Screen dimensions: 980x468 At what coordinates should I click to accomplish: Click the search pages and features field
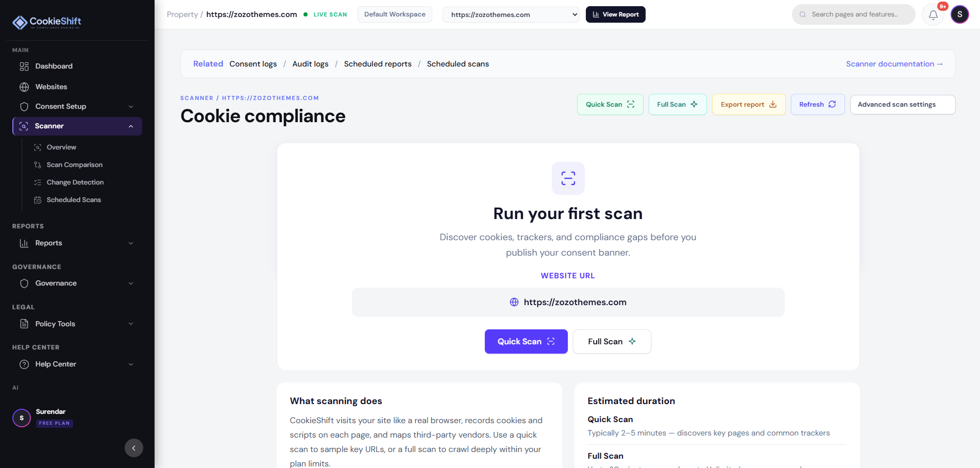[854, 14]
